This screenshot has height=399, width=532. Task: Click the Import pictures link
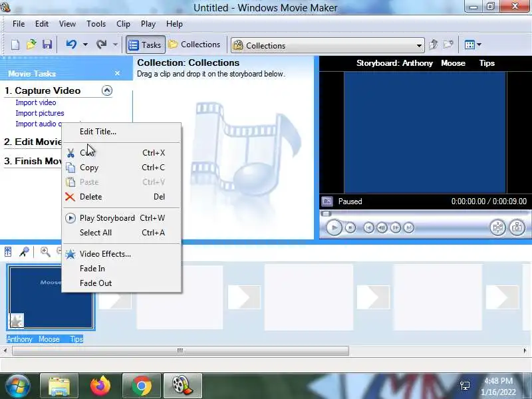[40, 113]
